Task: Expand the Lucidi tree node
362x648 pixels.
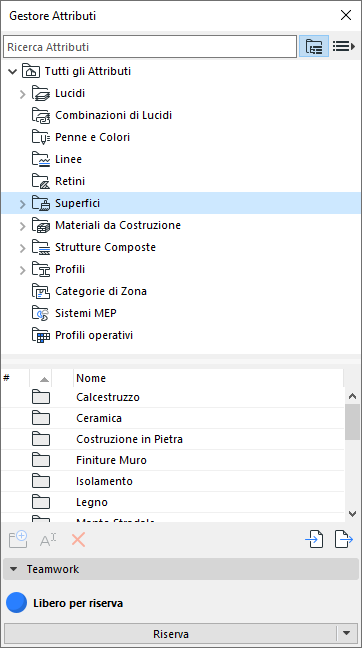Action: coord(23,94)
